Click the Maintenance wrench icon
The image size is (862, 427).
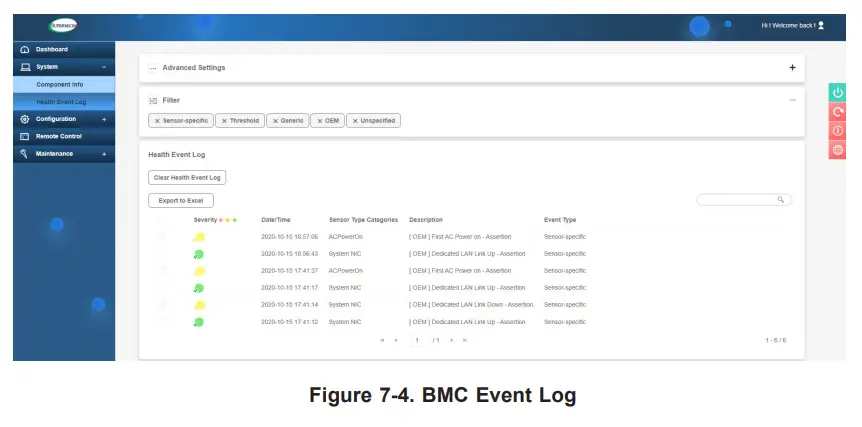24,154
